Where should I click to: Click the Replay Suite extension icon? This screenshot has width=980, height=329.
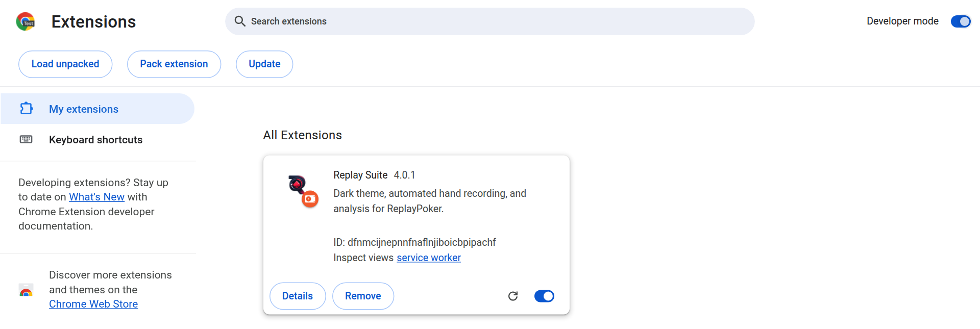click(x=303, y=191)
